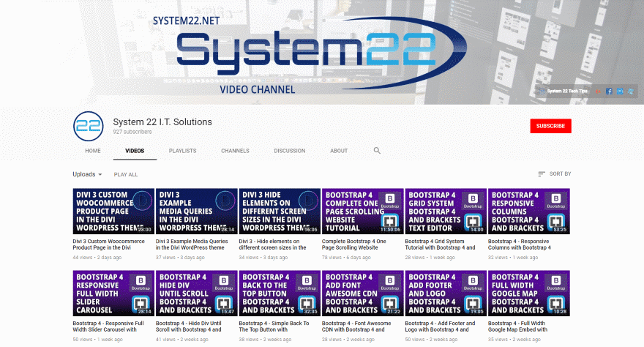Open the Discussion tab
This screenshot has width=644, height=347.
pyautogui.click(x=290, y=151)
